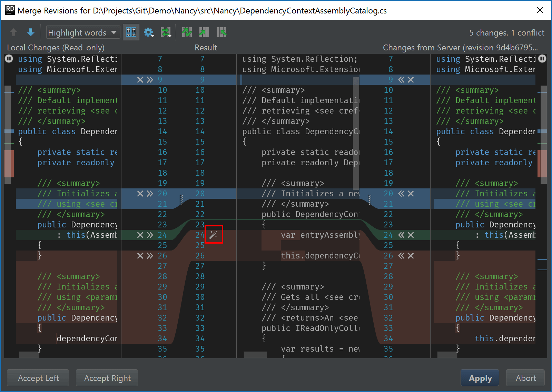Screen dimensions: 552x392
Task: Ignore the local change at line 20 with X
Action: [140, 194]
